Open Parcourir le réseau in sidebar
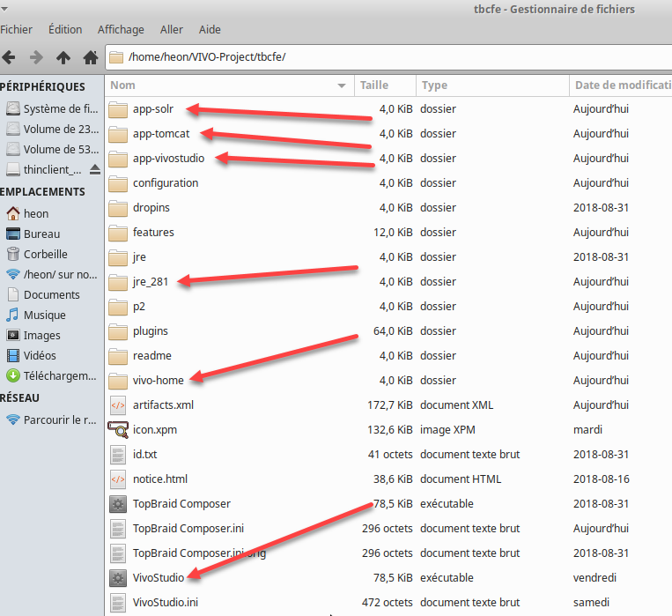The height and width of the screenshot is (616, 672). (52, 420)
